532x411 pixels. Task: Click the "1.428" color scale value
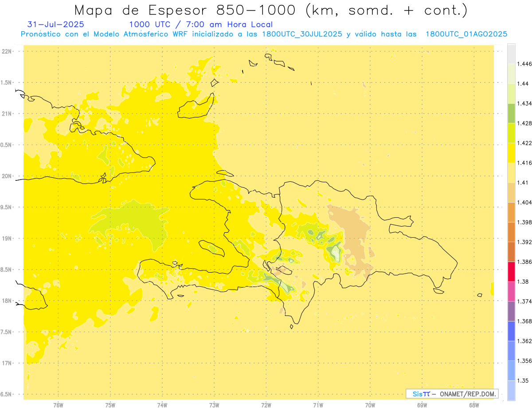525,123
